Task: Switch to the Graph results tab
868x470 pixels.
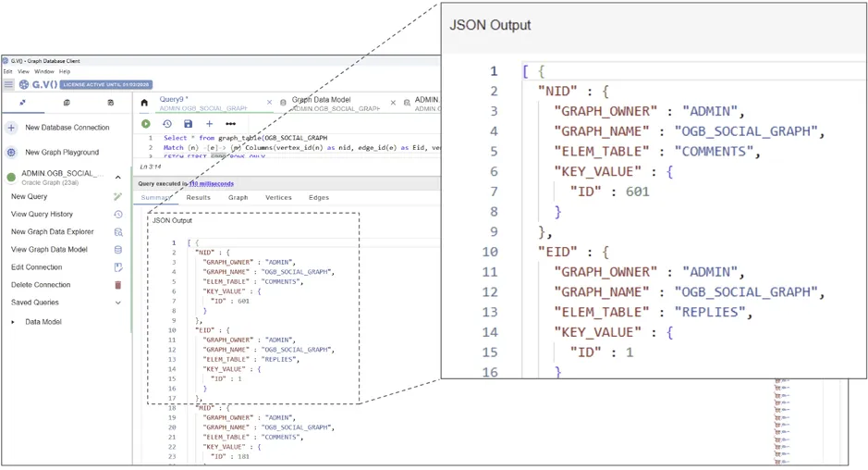Action: 238,197
